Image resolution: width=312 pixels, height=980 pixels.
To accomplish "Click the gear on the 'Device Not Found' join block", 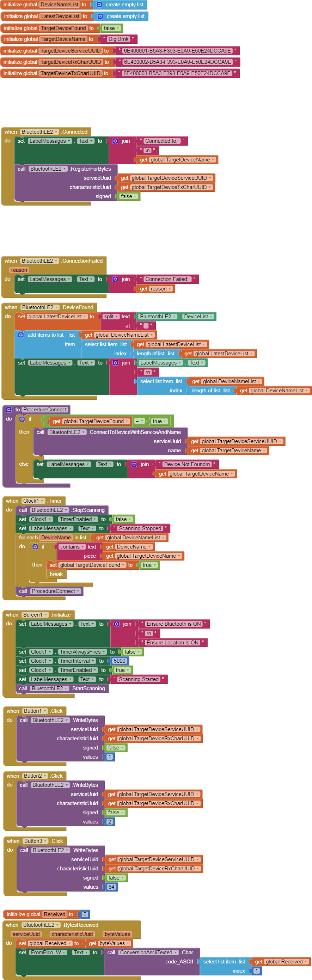I will 134,465.
